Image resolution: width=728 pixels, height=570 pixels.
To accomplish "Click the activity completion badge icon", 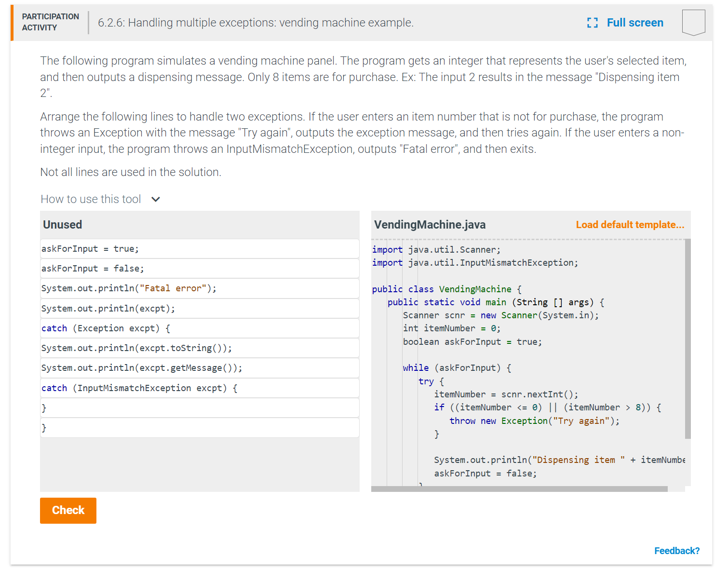I will click(693, 23).
